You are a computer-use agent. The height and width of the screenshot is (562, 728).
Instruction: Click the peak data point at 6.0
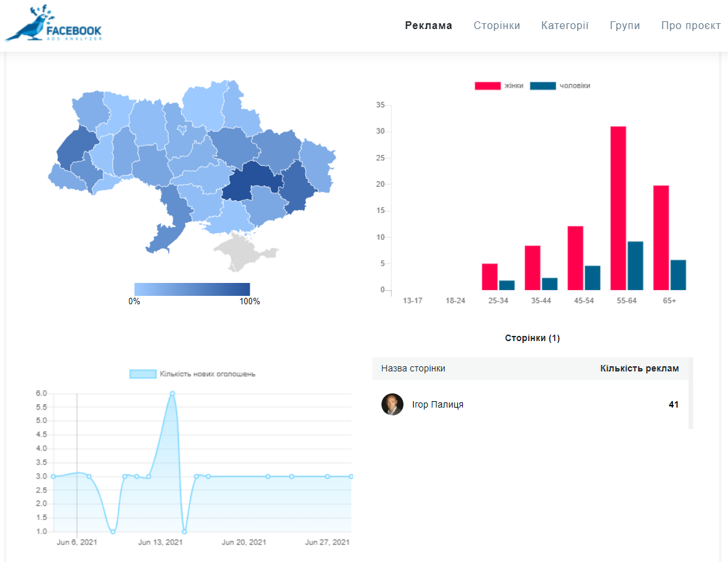pos(172,393)
